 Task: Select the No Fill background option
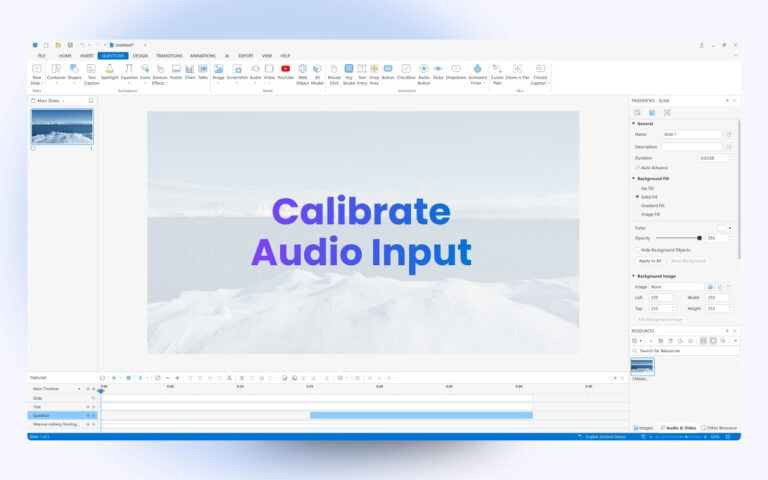tap(637, 188)
